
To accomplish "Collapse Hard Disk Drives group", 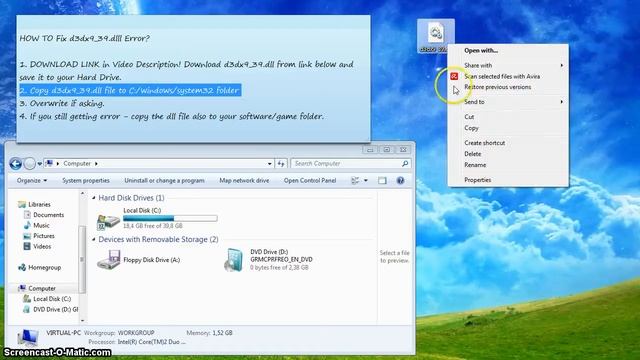I will coord(93,198).
